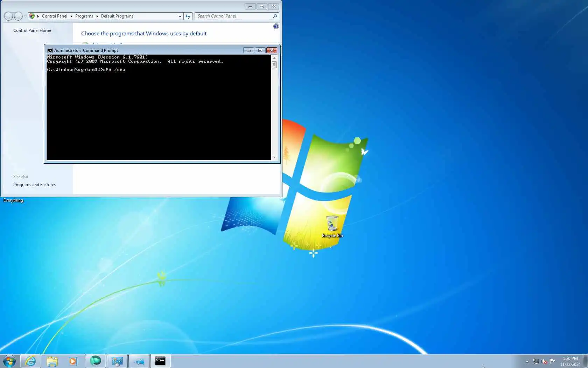
Task: Open the clock showing 1:20 PM
Action: 570,361
